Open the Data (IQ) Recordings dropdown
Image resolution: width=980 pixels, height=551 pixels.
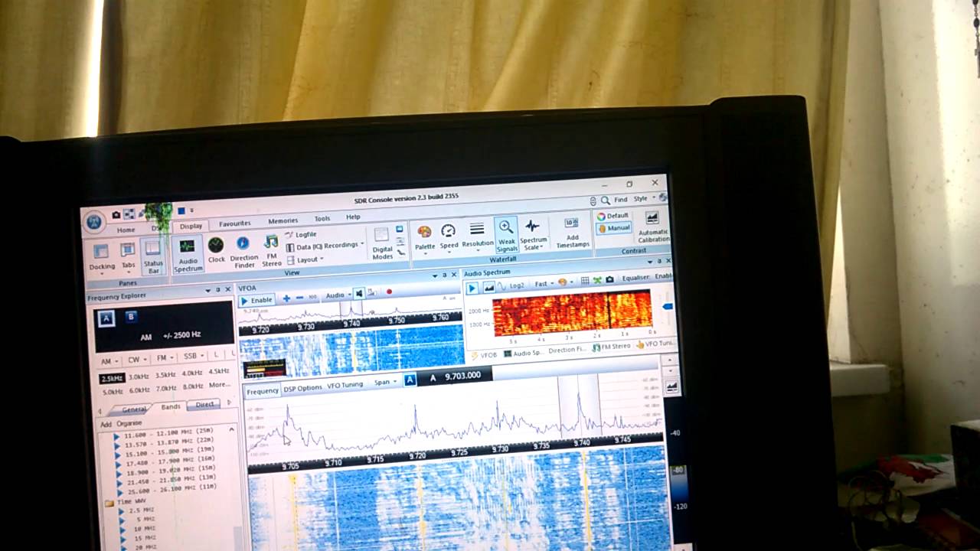click(325, 246)
